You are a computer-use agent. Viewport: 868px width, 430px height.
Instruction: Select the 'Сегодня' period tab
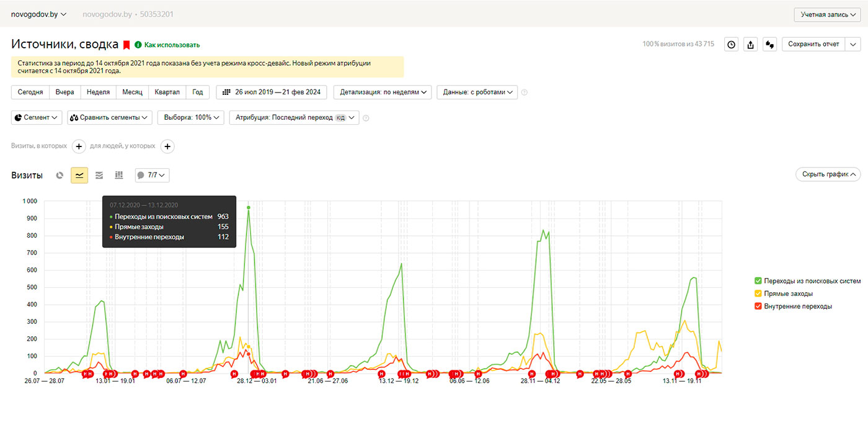click(x=30, y=92)
